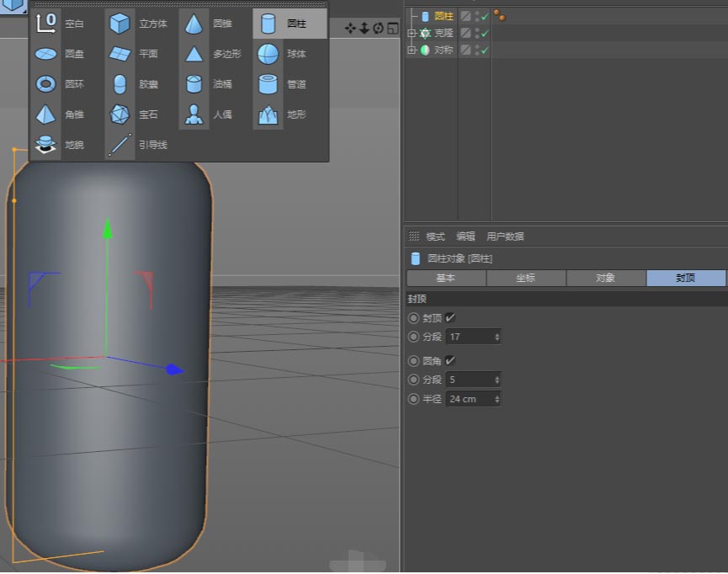Select the 胶囊 (Capsule) primitive icon
This screenshot has height=574, width=728.
coord(120,83)
